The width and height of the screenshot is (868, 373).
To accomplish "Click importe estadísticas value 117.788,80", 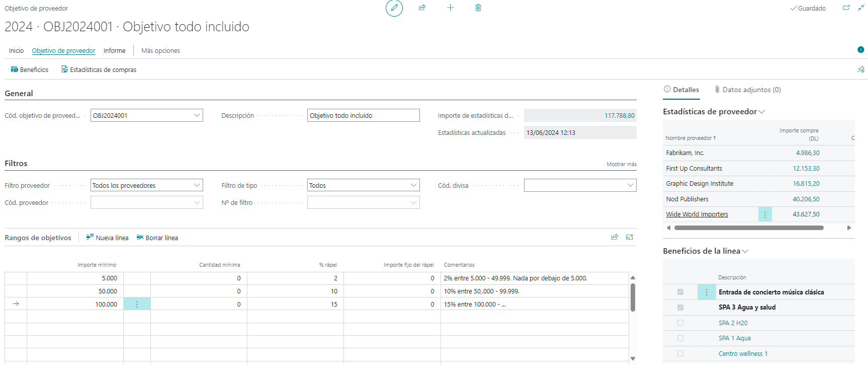I will 619,115.
